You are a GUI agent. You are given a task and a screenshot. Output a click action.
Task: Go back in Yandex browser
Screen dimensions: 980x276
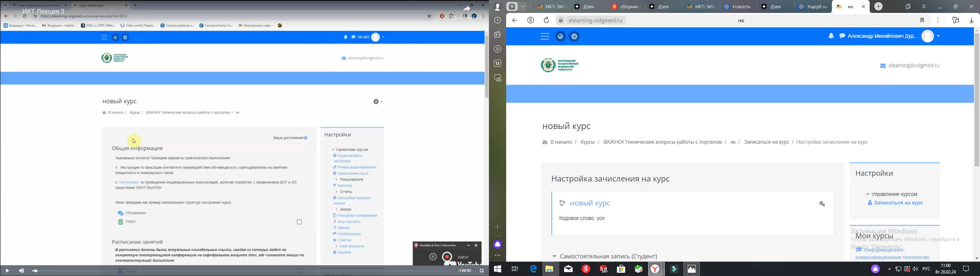coord(515,20)
